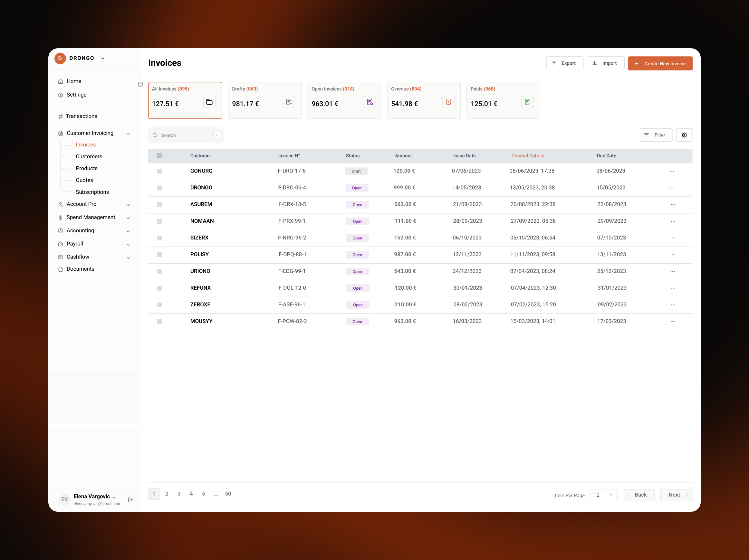Check the checkbox for DRONGO invoice row
Viewport: 749px width, 560px height.
click(x=159, y=188)
